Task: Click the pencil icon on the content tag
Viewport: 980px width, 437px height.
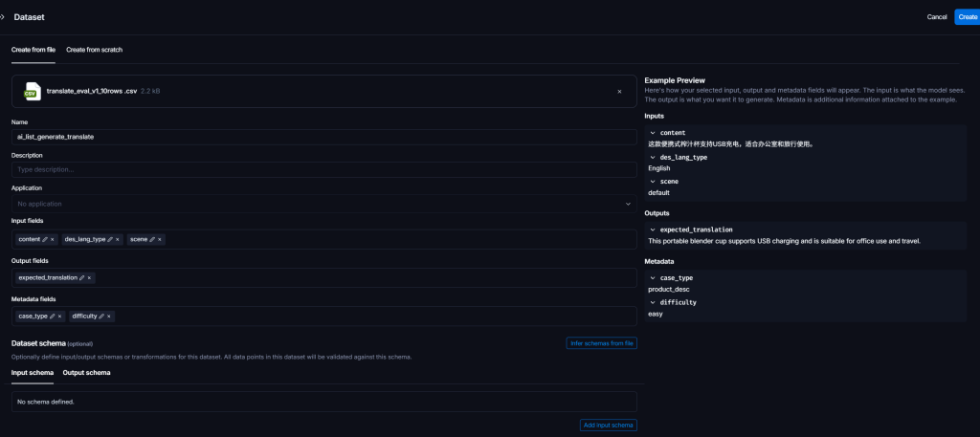Action: (x=45, y=239)
